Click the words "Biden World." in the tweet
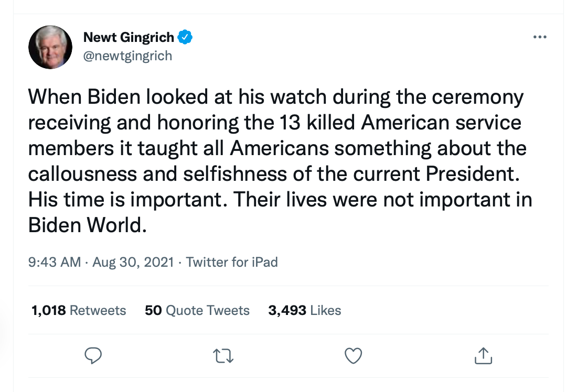 (86, 224)
